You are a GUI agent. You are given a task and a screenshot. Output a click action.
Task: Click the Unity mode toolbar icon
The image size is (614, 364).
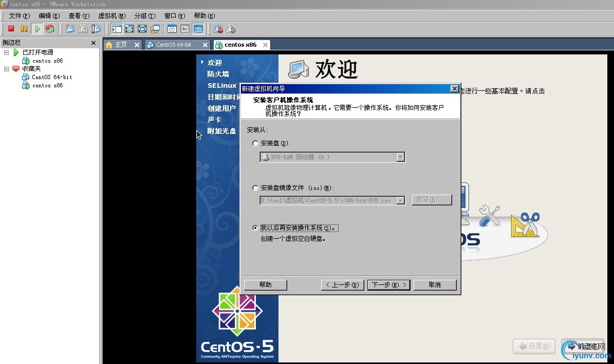tap(155, 29)
